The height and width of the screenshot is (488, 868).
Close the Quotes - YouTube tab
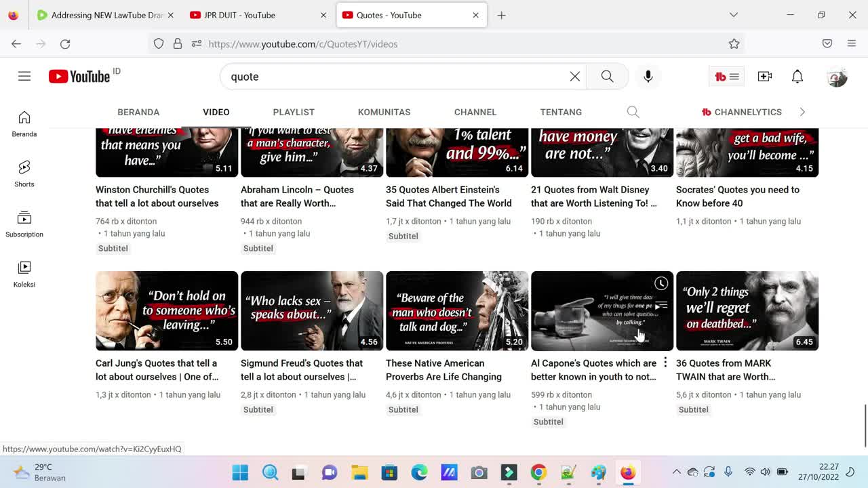[x=475, y=15]
